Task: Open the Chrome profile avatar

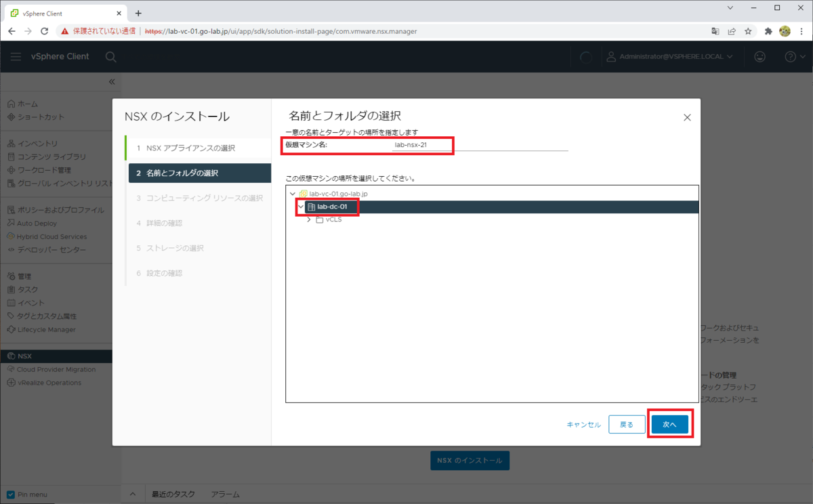Action: (x=785, y=31)
